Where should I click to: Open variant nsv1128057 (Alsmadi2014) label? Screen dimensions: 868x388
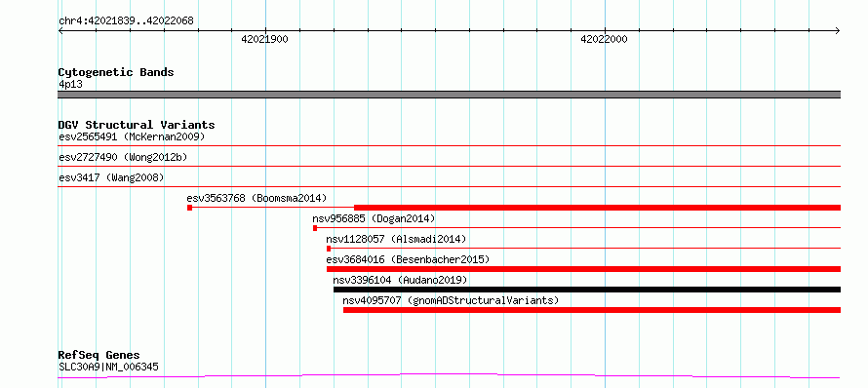pos(396,239)
